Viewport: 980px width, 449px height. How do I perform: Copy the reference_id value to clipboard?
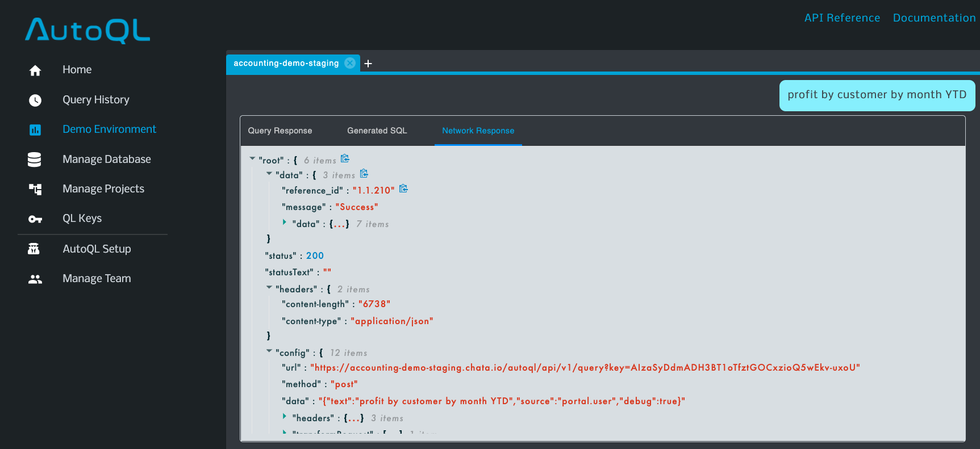[403, 188]
